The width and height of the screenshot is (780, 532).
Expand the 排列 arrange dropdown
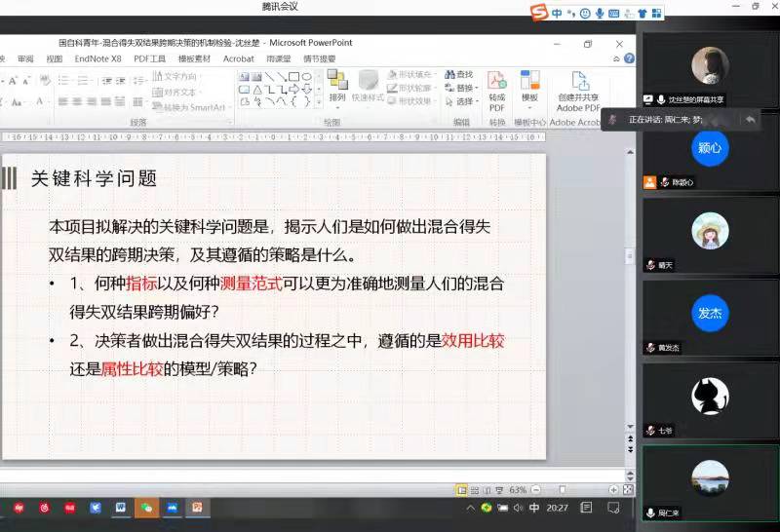click(337, 98)
